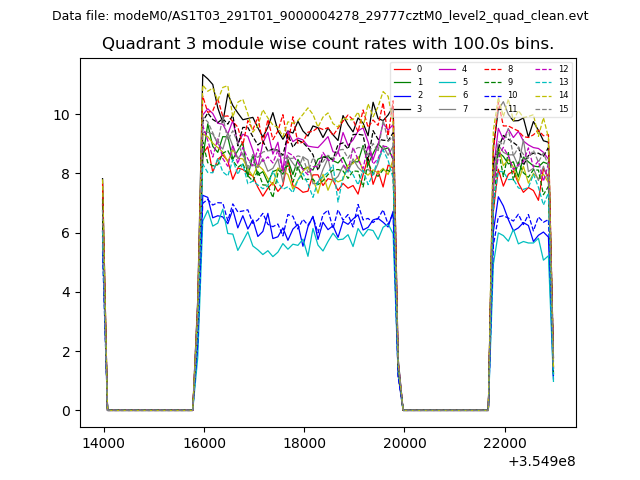Click the gray solid legend entry 7
Image resolution: width=640 pixels, height=480 pixels.
point(447,108)
